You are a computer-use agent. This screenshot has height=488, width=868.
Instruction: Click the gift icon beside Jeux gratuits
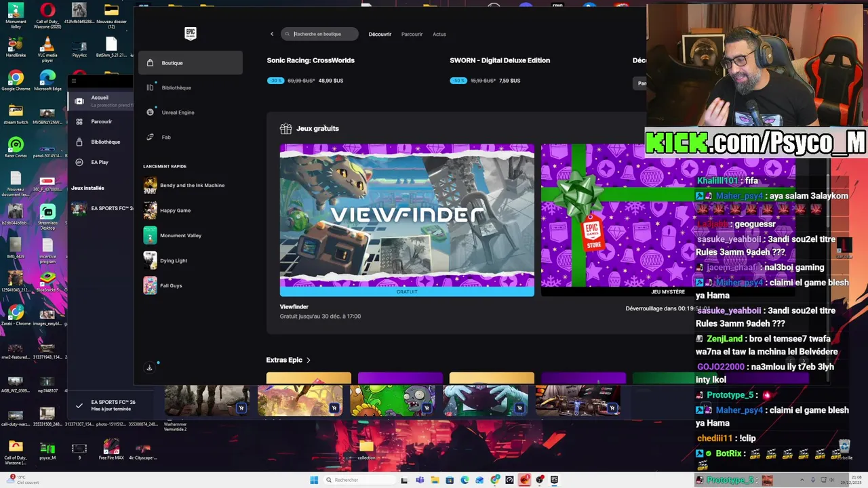[285, 129]
